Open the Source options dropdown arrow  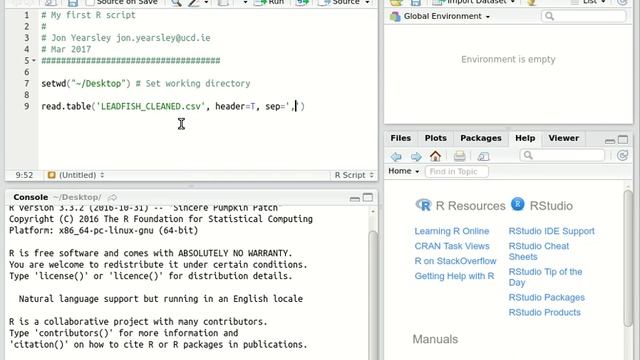point(367,2)
